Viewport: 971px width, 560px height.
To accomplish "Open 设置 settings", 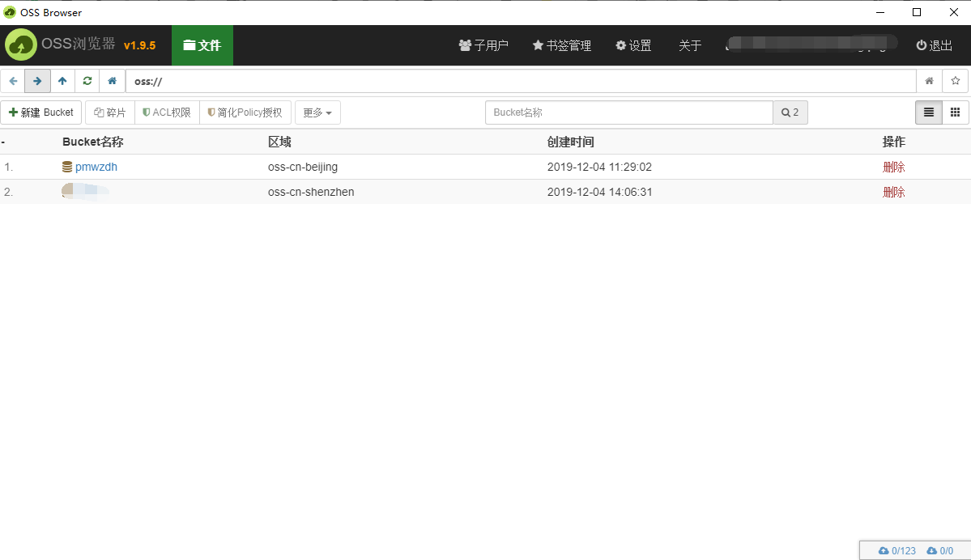I will [x=633, y=45].
